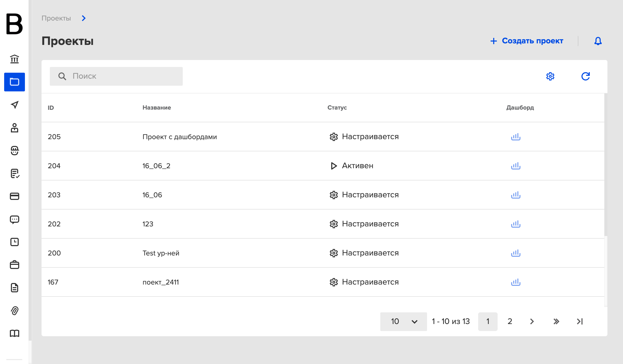The width and height of the screenshot is (623, 364).
Task: Jump to the last page
Action: pyautogui.click(x=580, y=321)
